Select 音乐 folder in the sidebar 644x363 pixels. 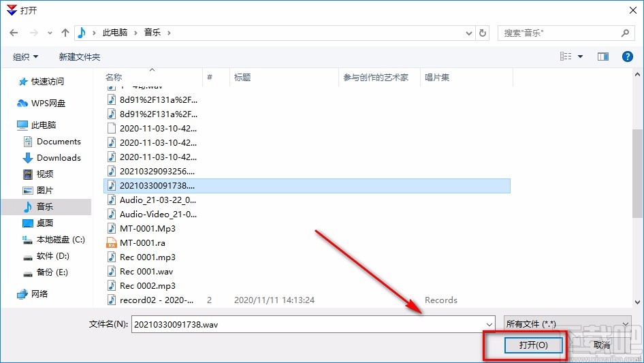coord(46,207)
